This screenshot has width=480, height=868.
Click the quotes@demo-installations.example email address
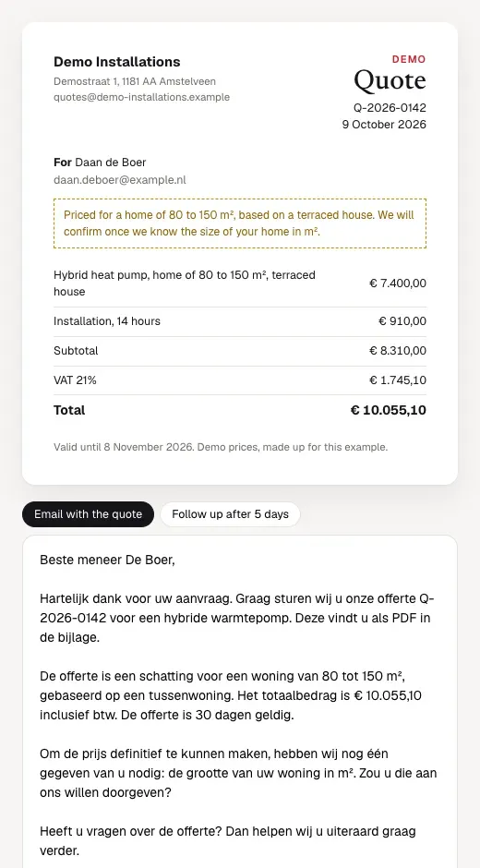142,98
